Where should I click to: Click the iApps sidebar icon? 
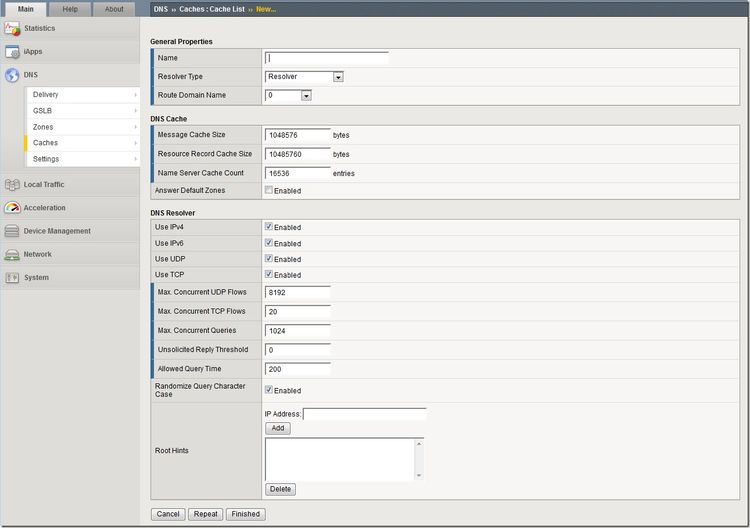point(12,51)
